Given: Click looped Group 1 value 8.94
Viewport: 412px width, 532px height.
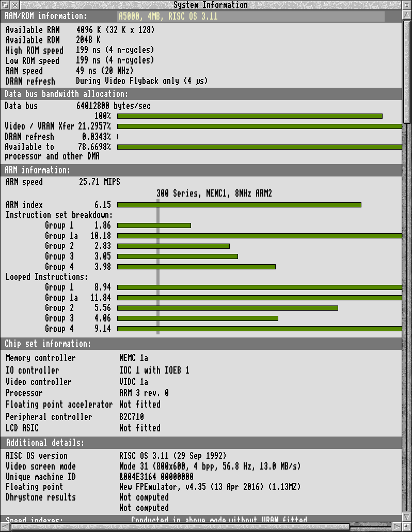Looking at the screenshot, I should point(103,287).
